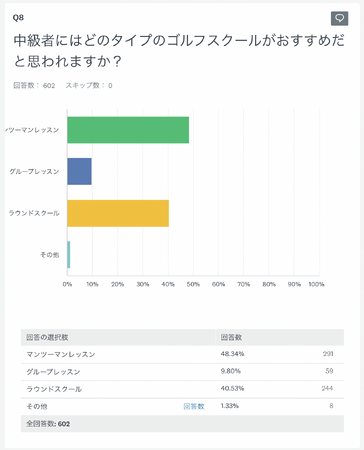This screenshot has width=364, height=450.
Task: Click the その他 table row label
Action: (37, 406)
